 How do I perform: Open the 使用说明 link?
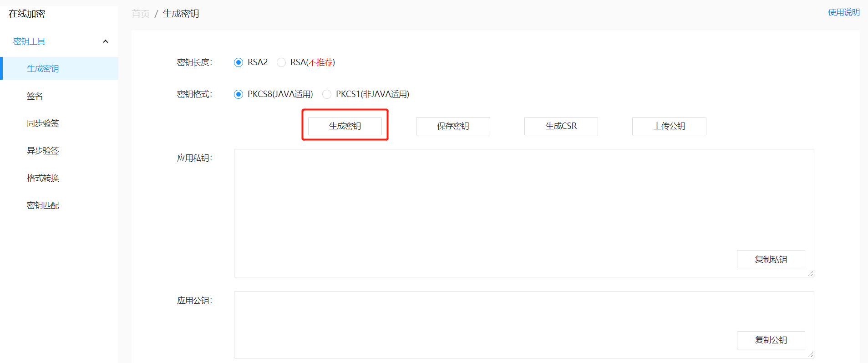click(x=843, y=12)
